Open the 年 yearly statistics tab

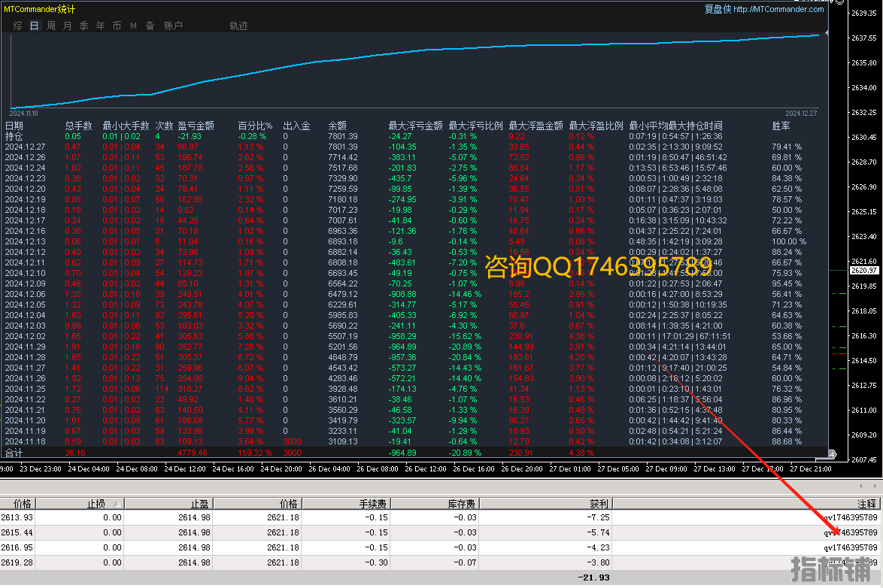tap(101, 26)
